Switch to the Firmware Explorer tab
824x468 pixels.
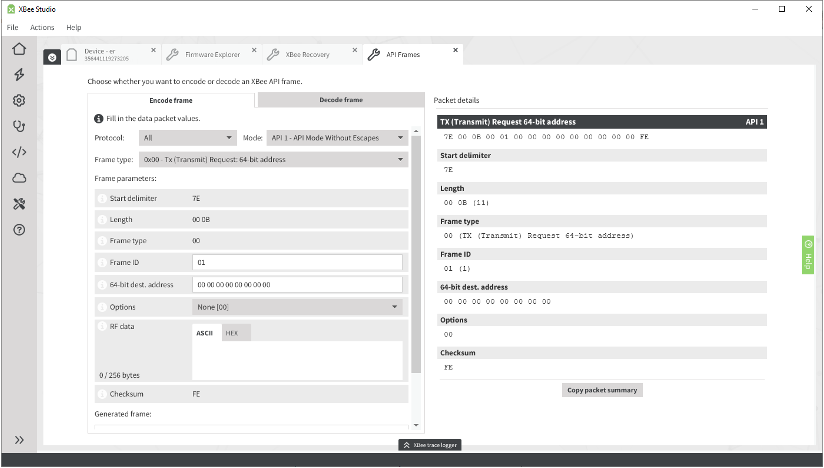tap(212, 55)
